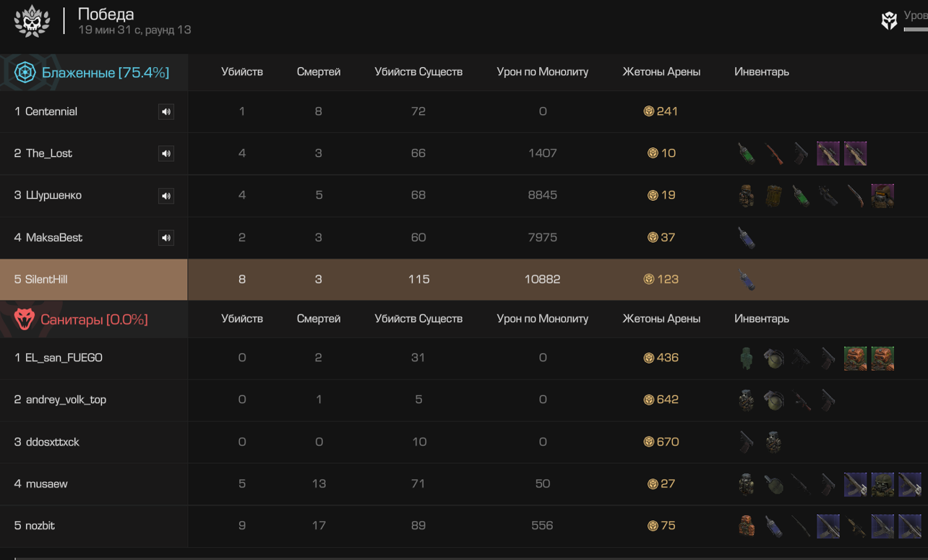Click the skull emblem beside Победа
The width and height of the screenshot is (928, 560).
33,21
